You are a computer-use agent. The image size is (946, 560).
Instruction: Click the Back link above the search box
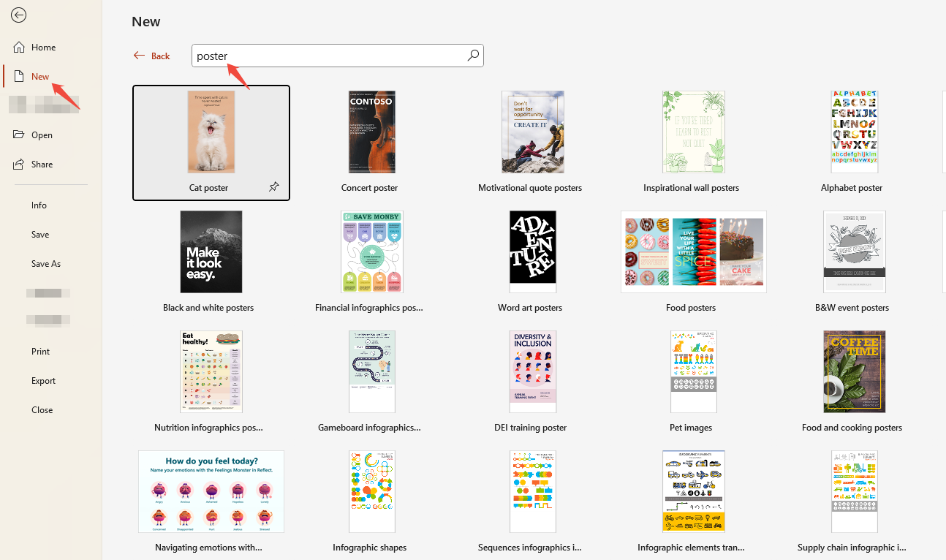pos(151,55)
